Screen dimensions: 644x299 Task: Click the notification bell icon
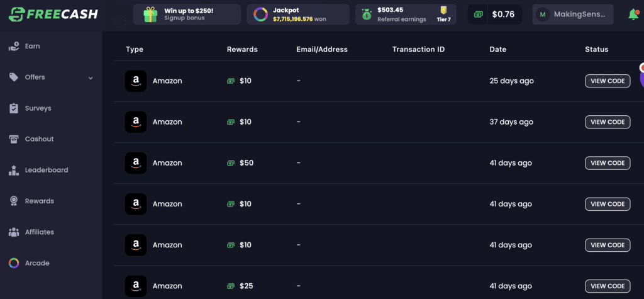[x=633, y=14]
